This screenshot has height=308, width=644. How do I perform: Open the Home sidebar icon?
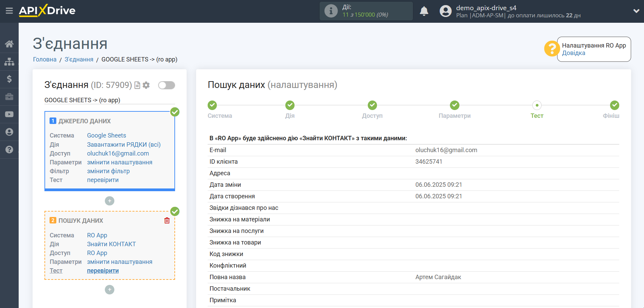9,43
